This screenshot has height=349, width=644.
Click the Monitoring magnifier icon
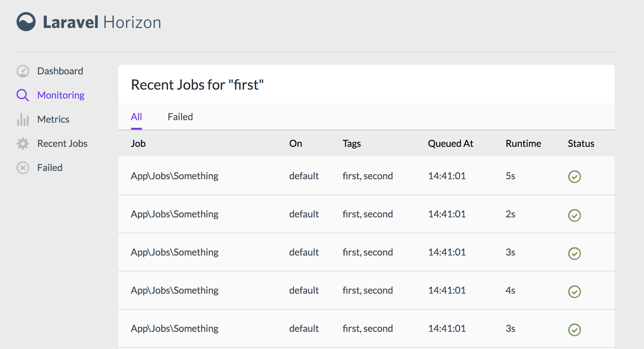(23, 95)
